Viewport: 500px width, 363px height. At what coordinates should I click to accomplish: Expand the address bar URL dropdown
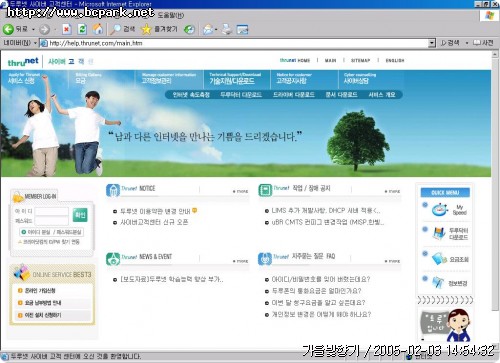point(432,43)
